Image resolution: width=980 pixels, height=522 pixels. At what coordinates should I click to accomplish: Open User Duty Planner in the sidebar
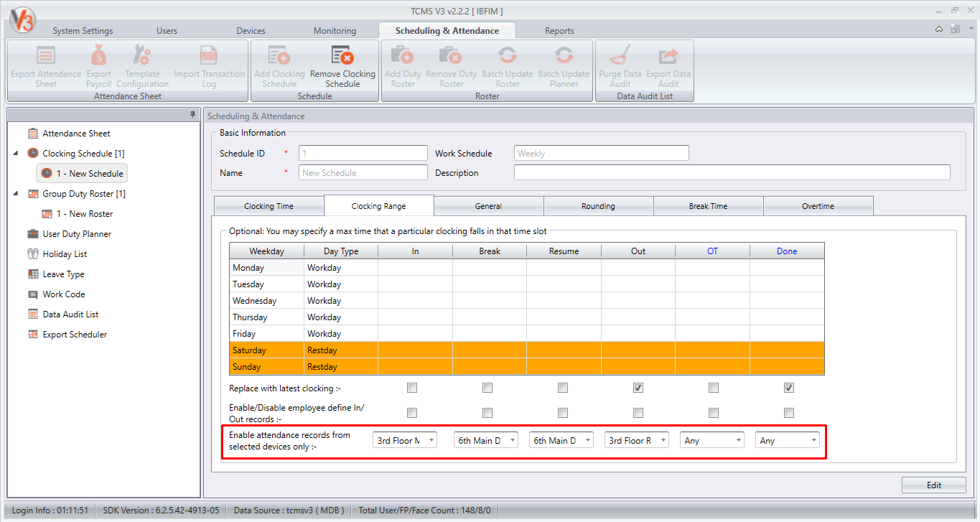click(77, 234)
